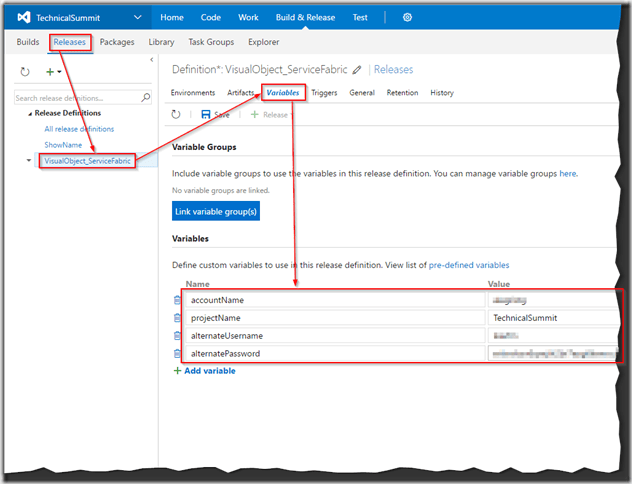This screenshot has height=484, width=632.
Task: Click the Visual Studio logo icon
Action: coord(22,18)
